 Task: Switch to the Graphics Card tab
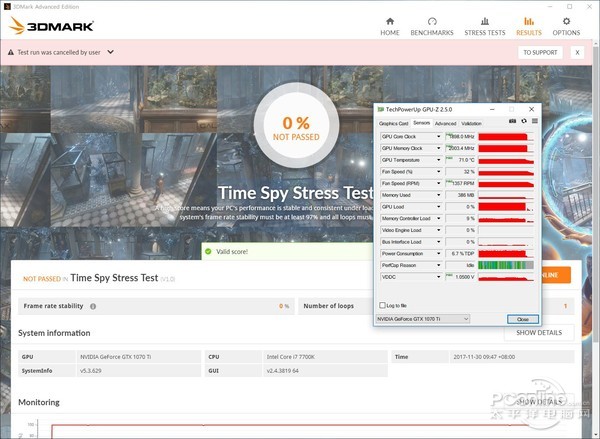click(393, 124)
